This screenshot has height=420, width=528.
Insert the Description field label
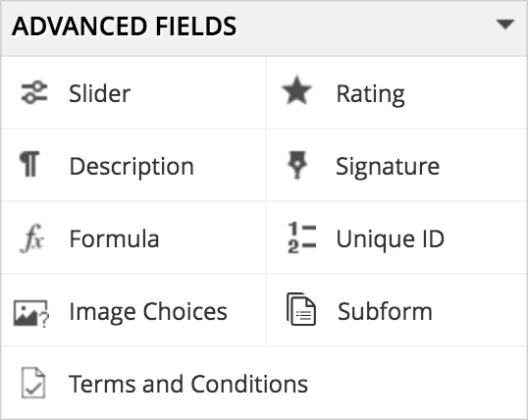point(132,167)
